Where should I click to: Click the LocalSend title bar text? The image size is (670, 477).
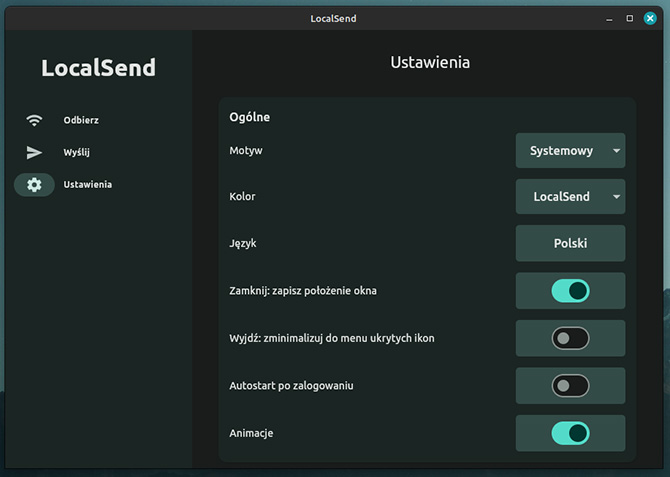333,18
